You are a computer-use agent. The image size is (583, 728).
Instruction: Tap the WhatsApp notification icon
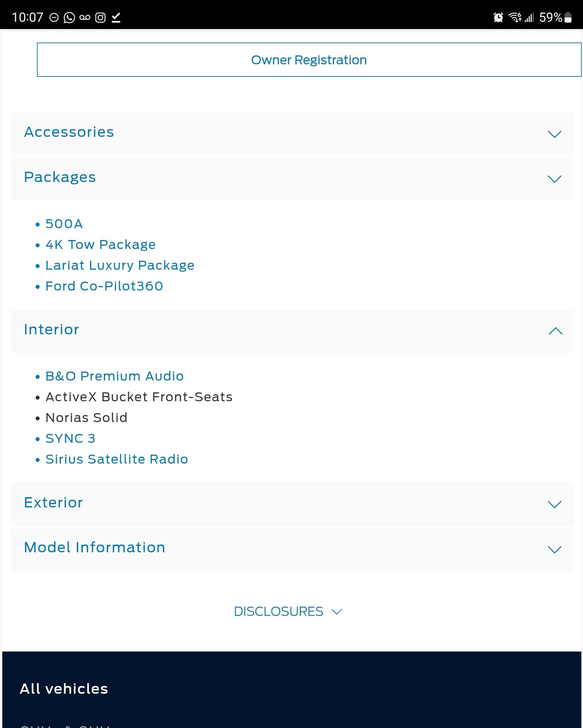pos(69,17)
